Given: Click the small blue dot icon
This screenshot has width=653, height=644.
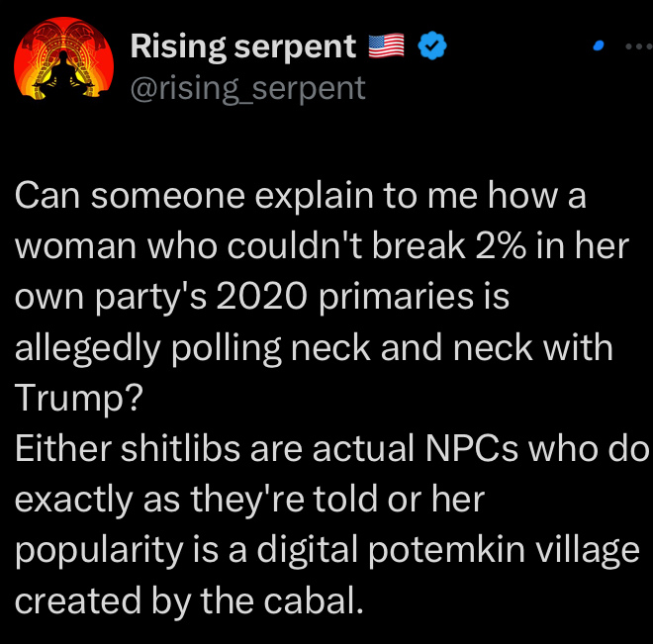Looking at the screenshot, I should (599, 46).
